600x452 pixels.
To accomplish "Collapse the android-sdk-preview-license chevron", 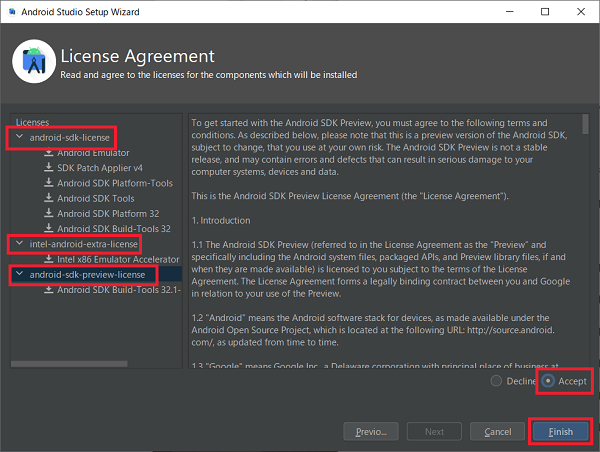I will pos(20,274).
